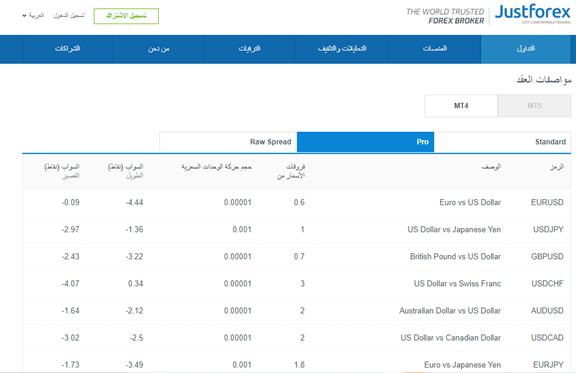The width and height of the screenshot is (576, 373).
Task: Click the British Pound vs US Dollar description
Action: (x=455, y=257)
